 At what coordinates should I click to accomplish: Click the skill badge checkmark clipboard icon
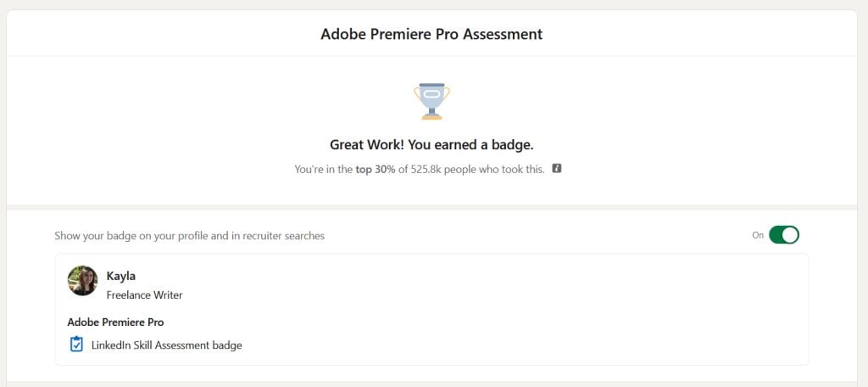[x=76, y=345]
